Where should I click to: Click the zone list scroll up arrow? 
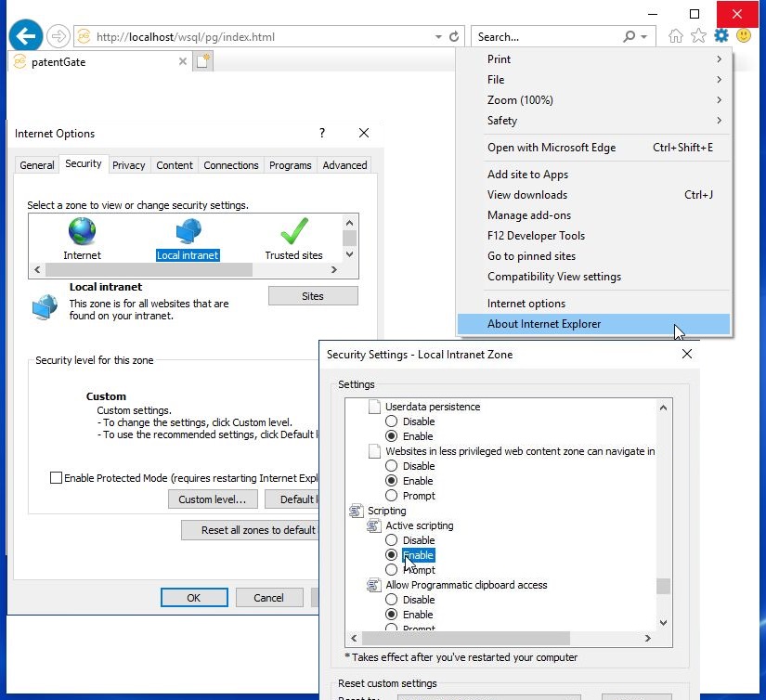click(349, 223)
